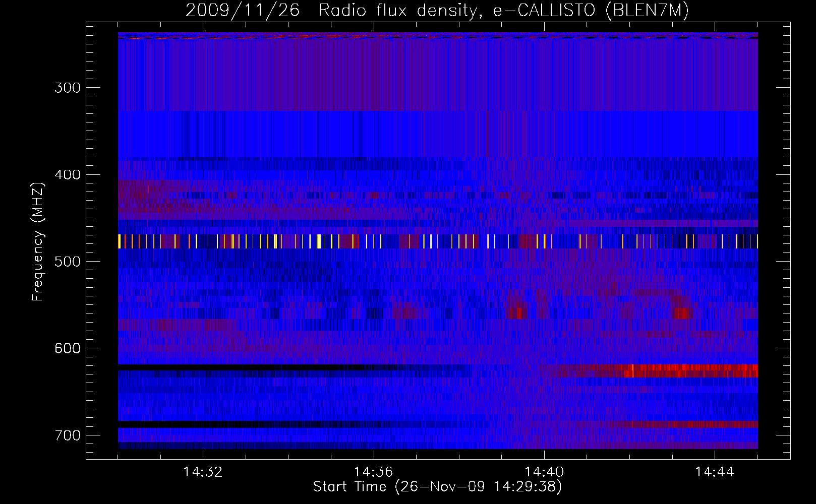The width and height of the screenshot is (816, 504).
Task: Click the 14:40 time tick label
Action: (x=544, y=472)
